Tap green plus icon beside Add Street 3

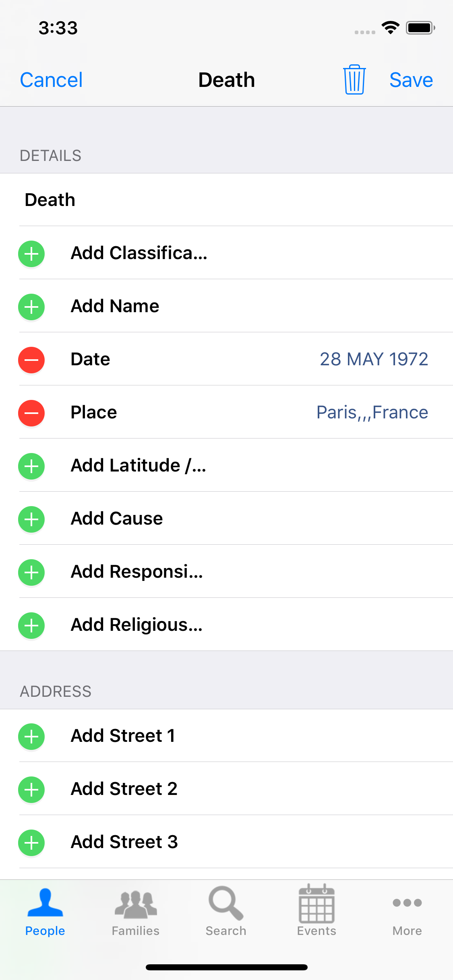tap(31, 843)
